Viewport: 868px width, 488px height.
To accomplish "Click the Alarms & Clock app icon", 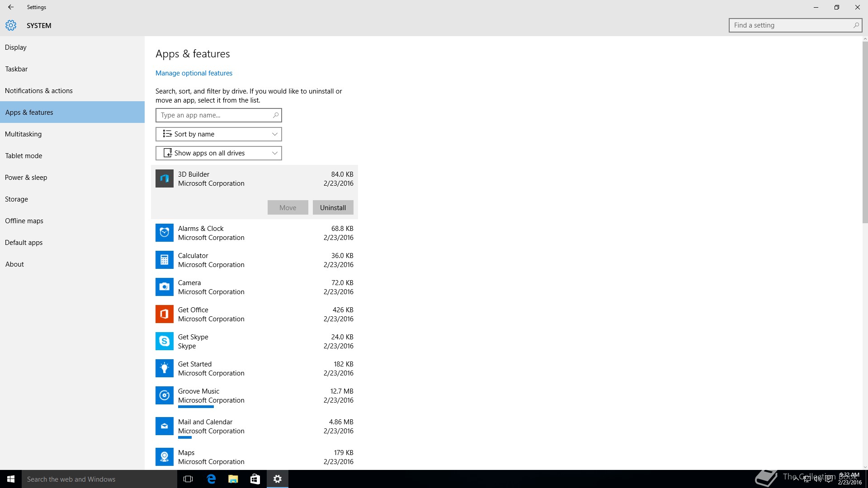I will pyautogui.click(x=165, y=233).
